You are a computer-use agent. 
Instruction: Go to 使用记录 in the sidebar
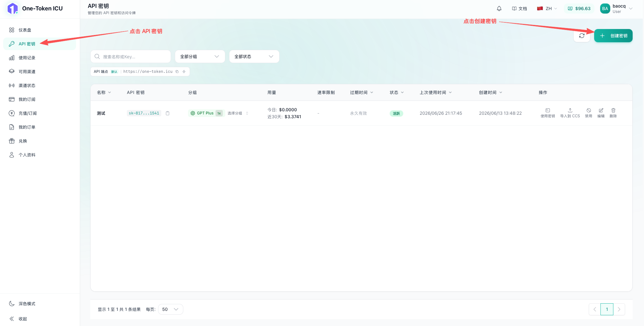(x=39, y=58)
